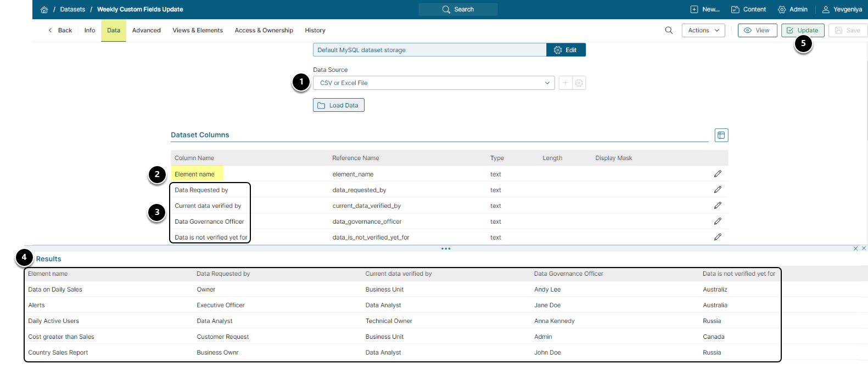868x369 pixels.
Task: Edit the Data Governance Officer column
Action: click(718, 222)
